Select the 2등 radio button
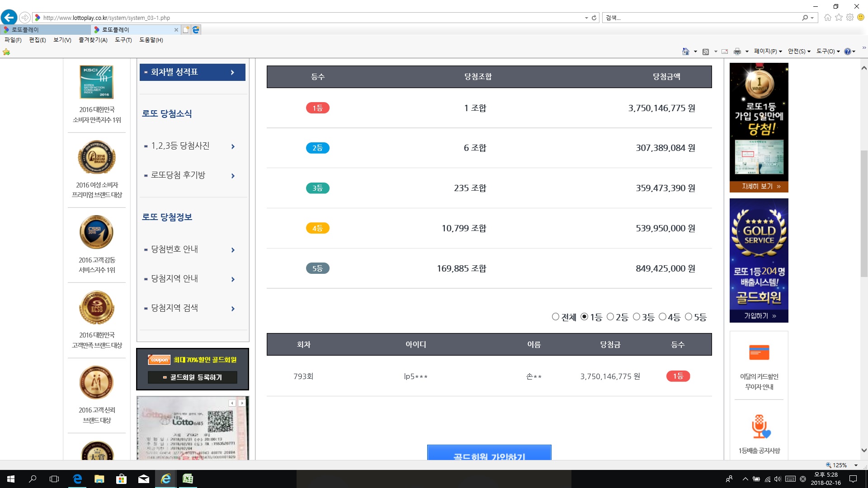 pyautogui.click(x=610, y=317)
